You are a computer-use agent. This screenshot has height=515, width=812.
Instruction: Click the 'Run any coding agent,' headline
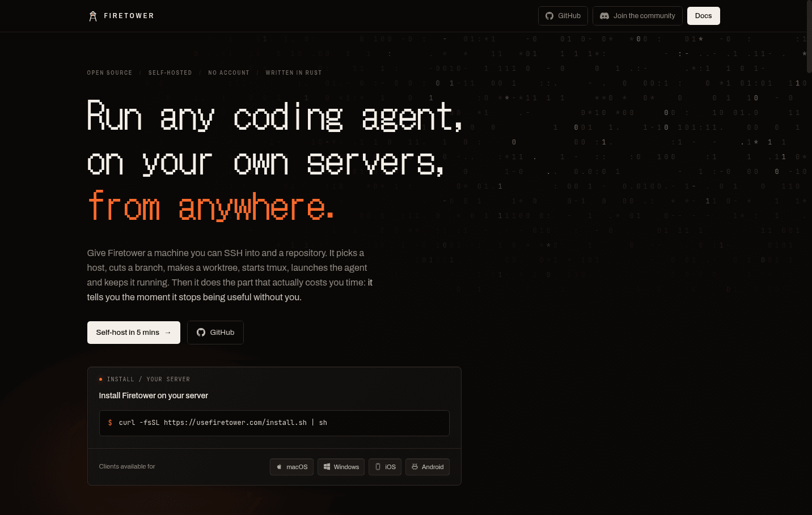[275, 117]
